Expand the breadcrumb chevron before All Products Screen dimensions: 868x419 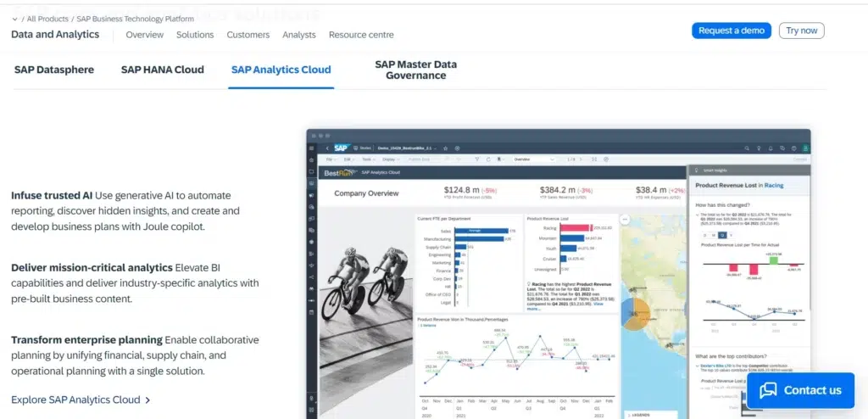(x=14, y=19)
